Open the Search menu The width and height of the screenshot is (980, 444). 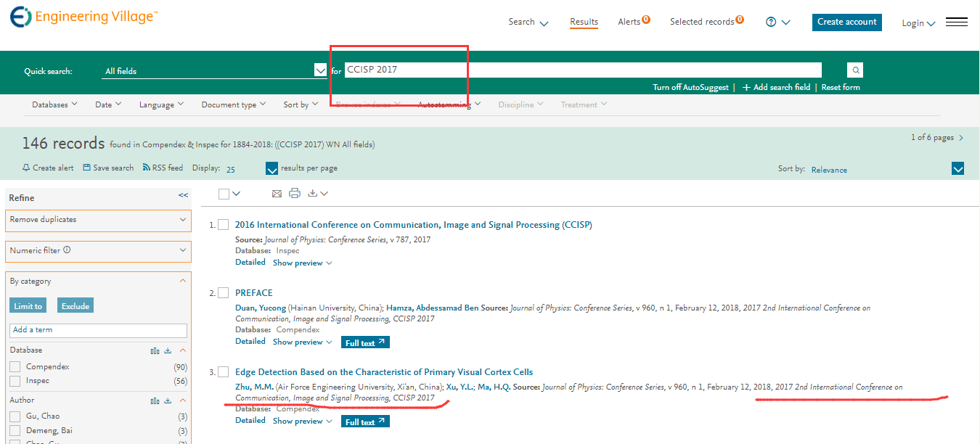point(528,22)
